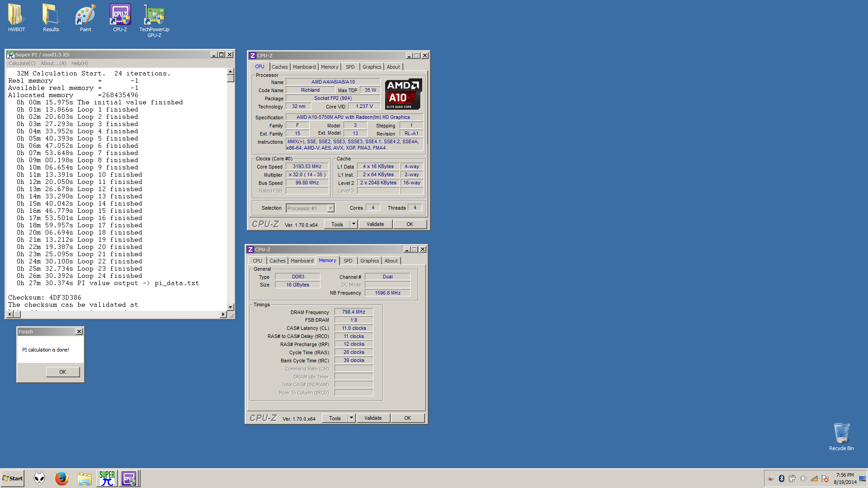Open foobar2000 alien icon in taskbar
The image size is (868, 488).
40,478
